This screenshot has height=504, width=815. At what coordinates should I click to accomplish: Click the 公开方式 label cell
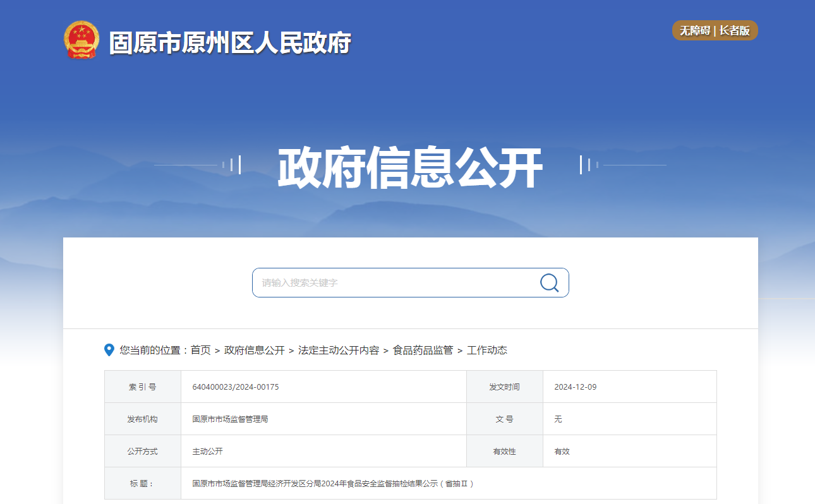tap(143, 452)
